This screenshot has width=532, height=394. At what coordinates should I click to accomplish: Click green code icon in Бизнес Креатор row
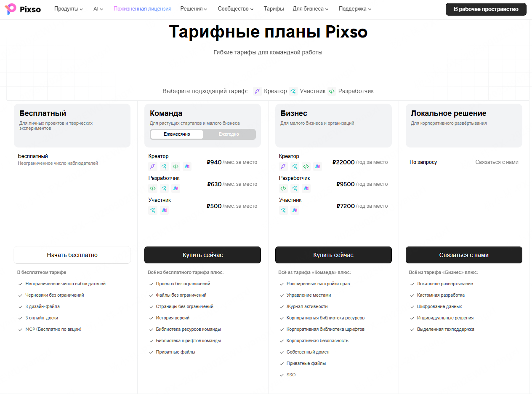coord(306,166)
